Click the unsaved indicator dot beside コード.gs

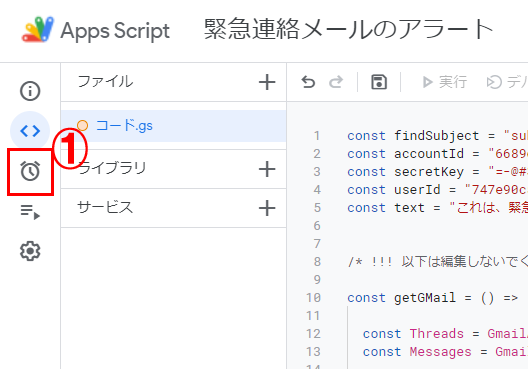(82, 126)
